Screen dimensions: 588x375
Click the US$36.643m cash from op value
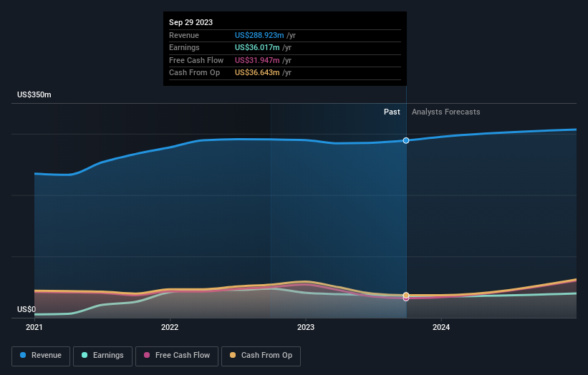click(257, 73)
